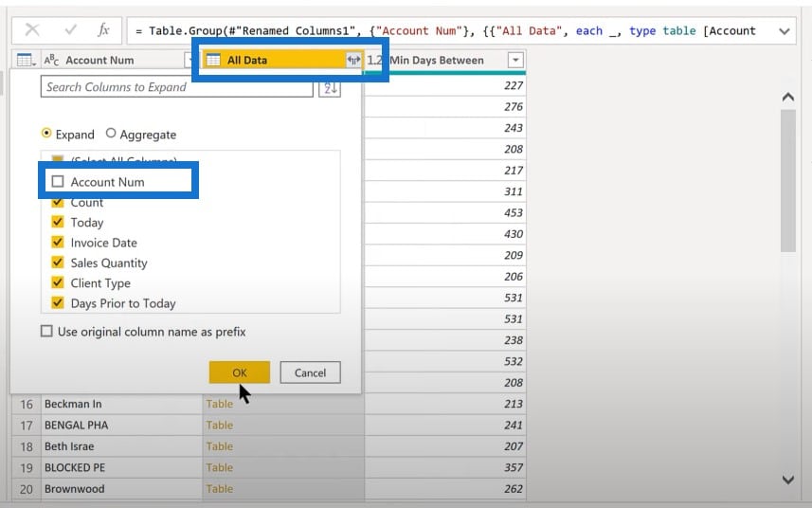Select row number 20
The height and width of the screenshot is (508, 812).
coord(27,489)
